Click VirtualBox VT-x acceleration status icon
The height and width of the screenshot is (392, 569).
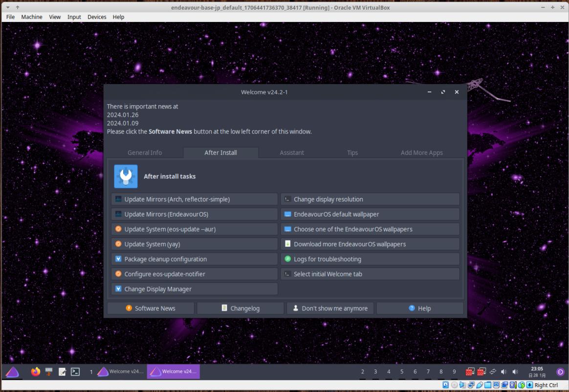click(513, 385)
